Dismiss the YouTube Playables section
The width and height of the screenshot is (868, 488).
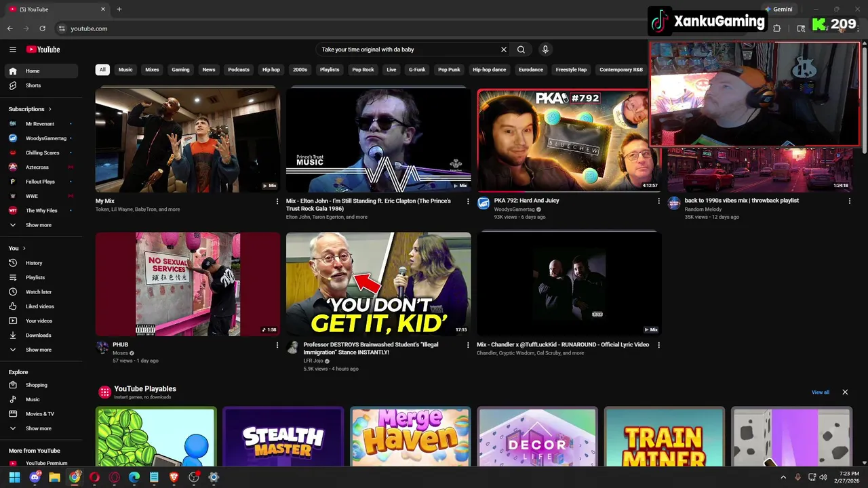845,392
